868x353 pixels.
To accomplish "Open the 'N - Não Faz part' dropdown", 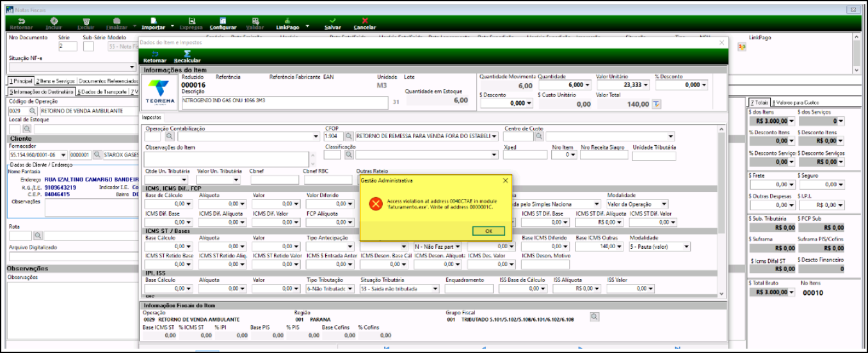I will [458, 247].
